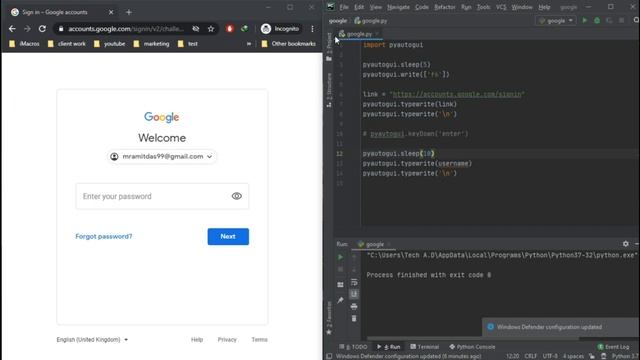Viewport: 640px width, 360px height.
Task: Open PyCharm's Tools menu
Action: pos(483,7)
